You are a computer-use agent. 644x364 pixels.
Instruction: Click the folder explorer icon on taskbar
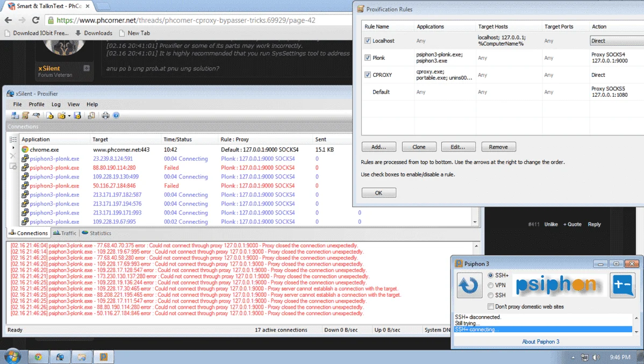click(82, 357)
